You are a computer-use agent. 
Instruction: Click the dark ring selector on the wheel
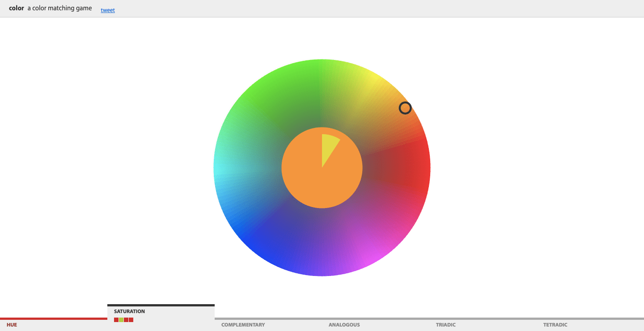405,108
